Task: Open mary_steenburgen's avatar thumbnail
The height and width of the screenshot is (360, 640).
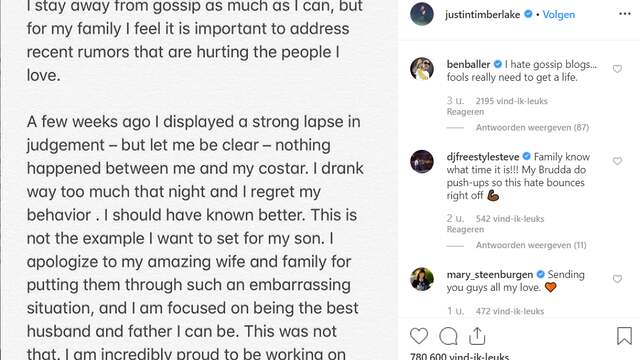Action: pos(422,279)
